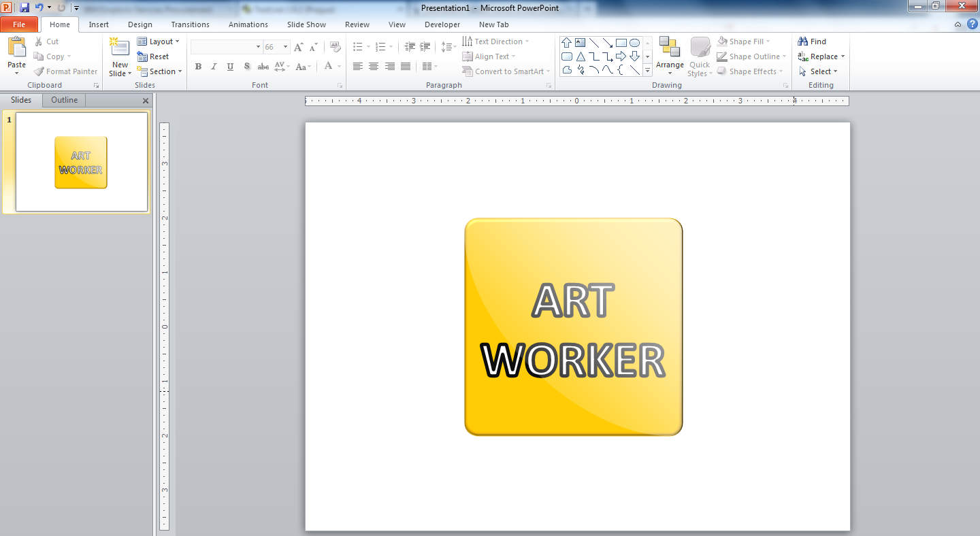Open Change Case menu

(x=304, y=66)
